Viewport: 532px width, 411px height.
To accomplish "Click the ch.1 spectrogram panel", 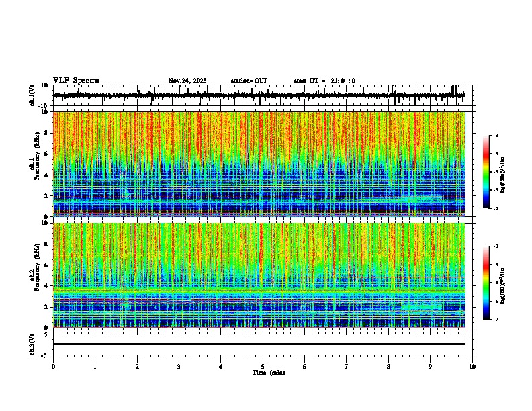I will tap(259, 164).
